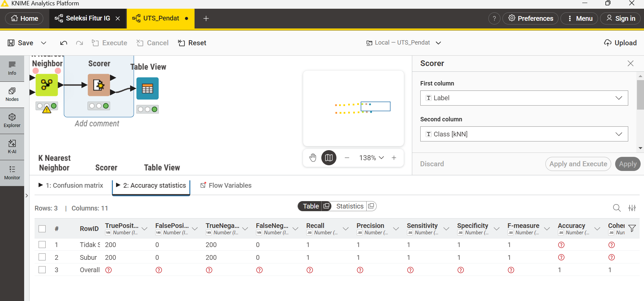Image resolution: width=644 pixels, height=301 pixels.
Task: Open Preferences
Action: pos(531,18)
